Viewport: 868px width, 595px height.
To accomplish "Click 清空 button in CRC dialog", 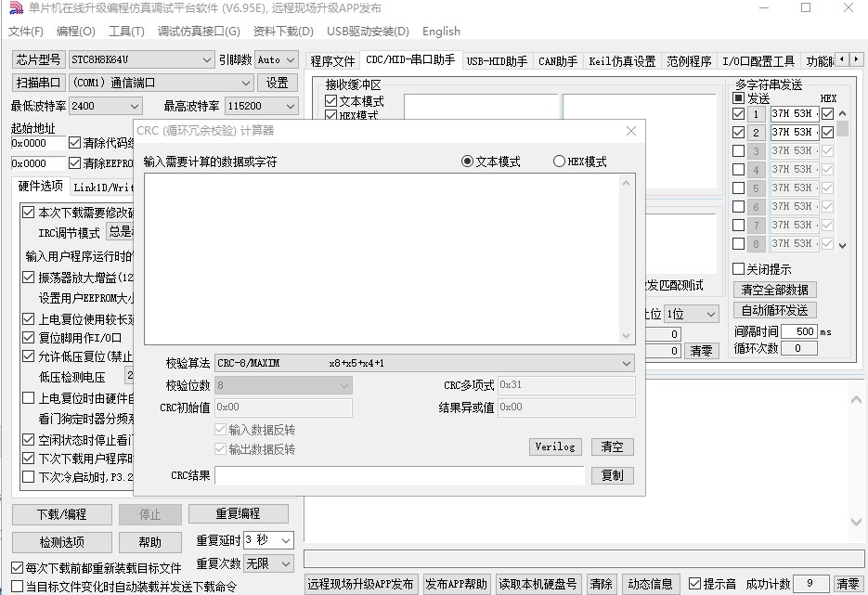I will [x=613, y=446].
